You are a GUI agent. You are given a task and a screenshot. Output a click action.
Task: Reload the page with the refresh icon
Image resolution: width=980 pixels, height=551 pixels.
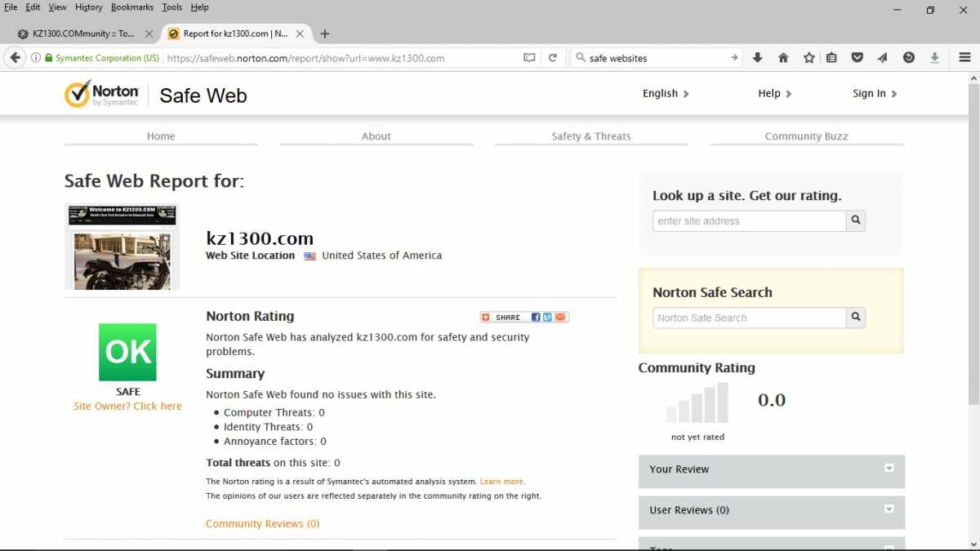pos(553,58)
